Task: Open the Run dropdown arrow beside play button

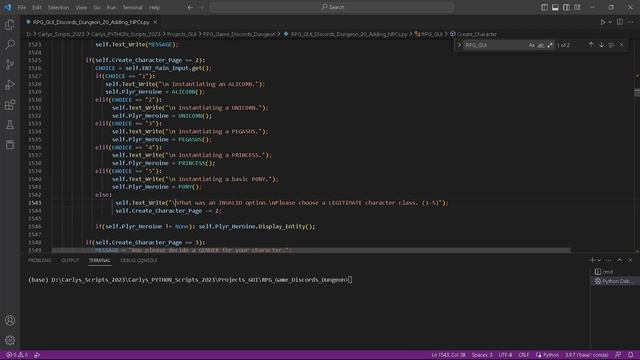Action: [x=610, y=22]
